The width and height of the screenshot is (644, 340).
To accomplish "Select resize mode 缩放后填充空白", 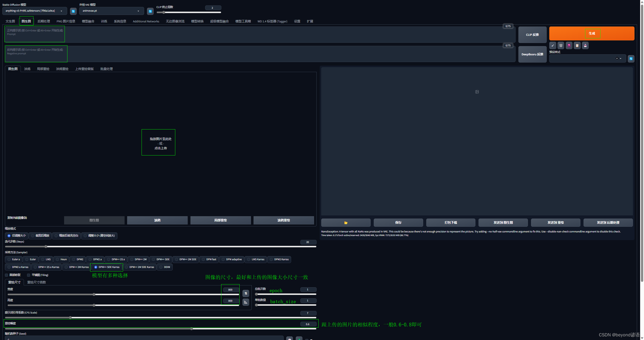I will coord(66,236).
